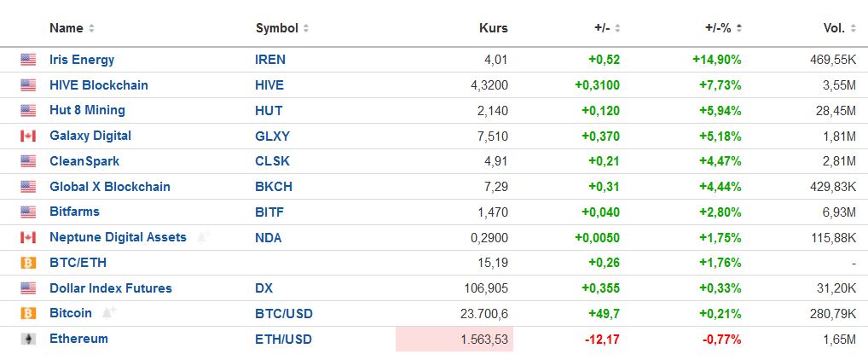Click the US flag beside Dollar Index Futures

28,288
